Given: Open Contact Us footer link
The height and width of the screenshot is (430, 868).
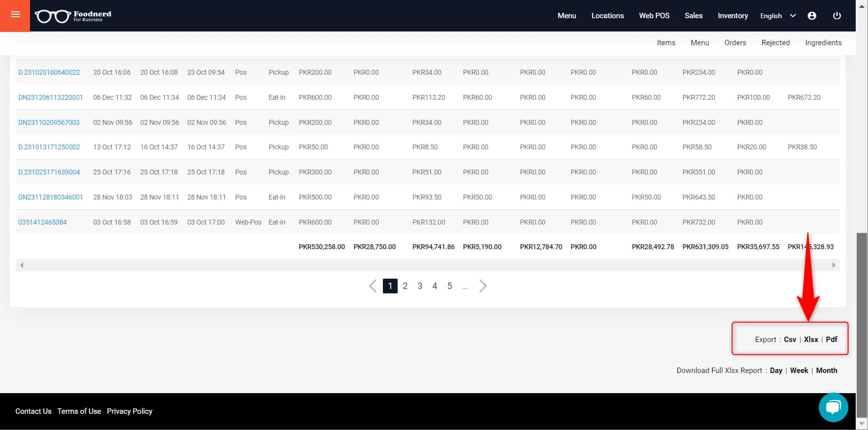Looking at the screenshot, I should 33,411.
